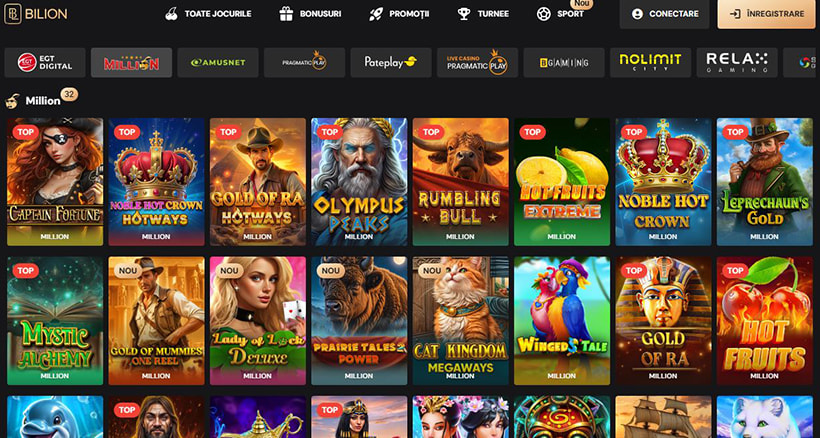Click the Bilion logo
Image resolution: width=820 pixels, height=438 pixels.
pyautogui.click(x=36, y=14)
